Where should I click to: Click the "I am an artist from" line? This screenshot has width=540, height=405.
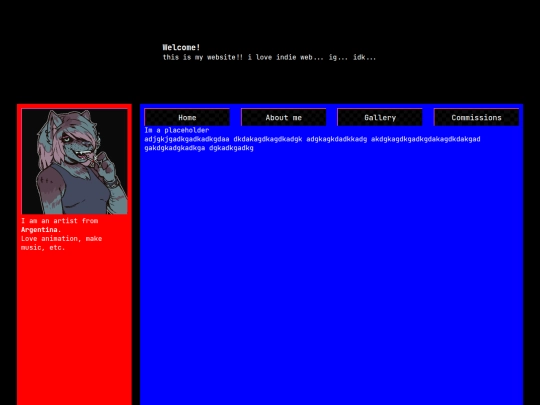click(x=60, y=221)
